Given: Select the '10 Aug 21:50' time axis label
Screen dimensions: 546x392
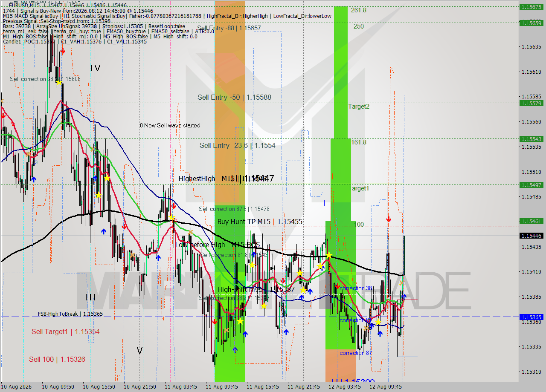Looking at the screenshot, I should click(x=140, y=387).
